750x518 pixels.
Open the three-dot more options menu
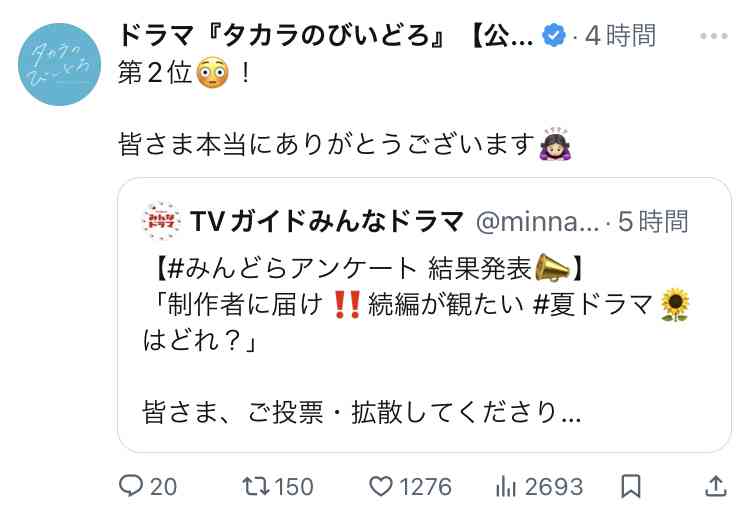[x=714, y=36]
